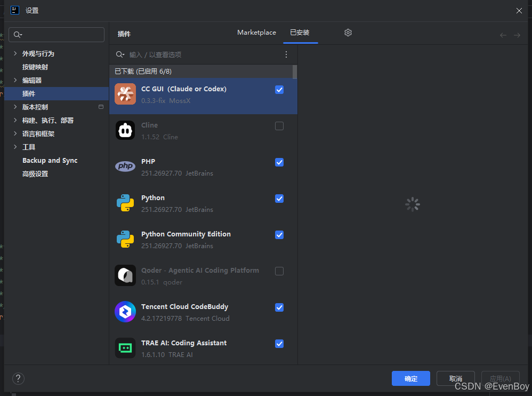This screenshot has width=532, height=396.
Task: Click the Python plugin logo
Action: pos(125,203)
